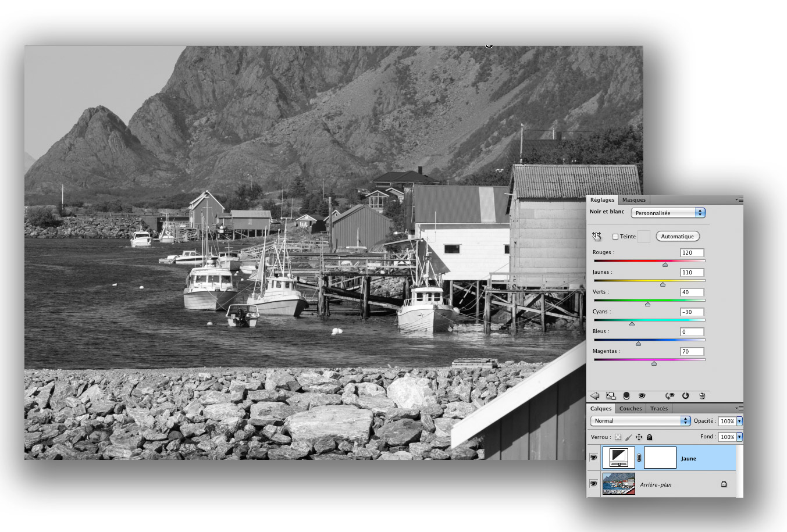The height and width of the screenshot is (532, 787).
Task: Click the Magentas slider handle
Action: [654, 363]
